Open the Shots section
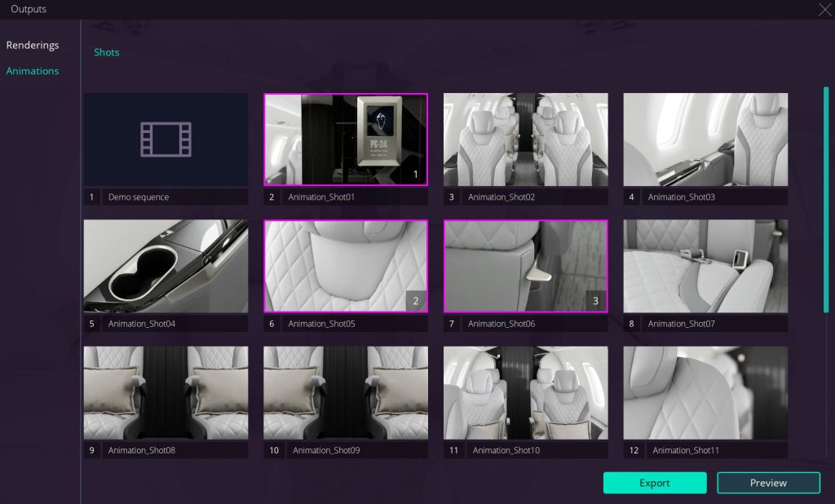Viewport: 835px width, 504px height. [x=107, y=52]
